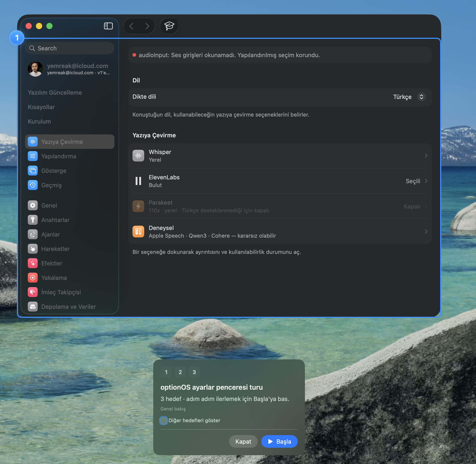Expand the Whisper row chevron

pyautogui.click(x=426, y=156)
